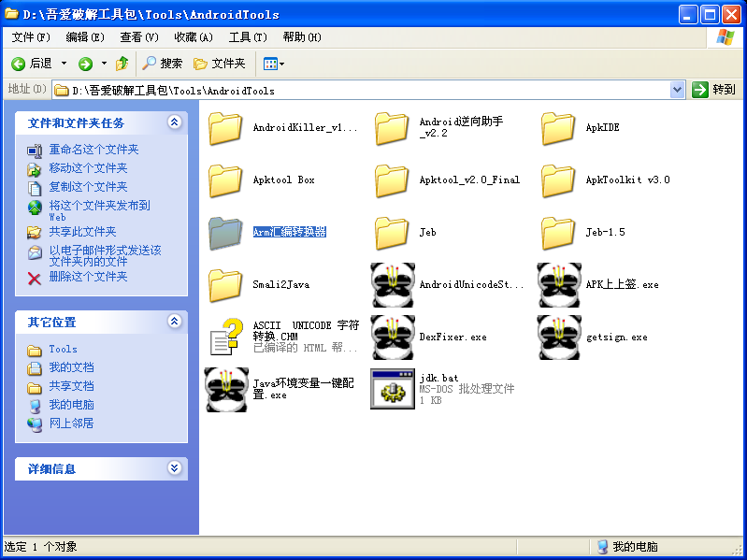This screenshot has width=747, height=560.
Task: Click 删除这个文件夹 link
Action: 88,277
